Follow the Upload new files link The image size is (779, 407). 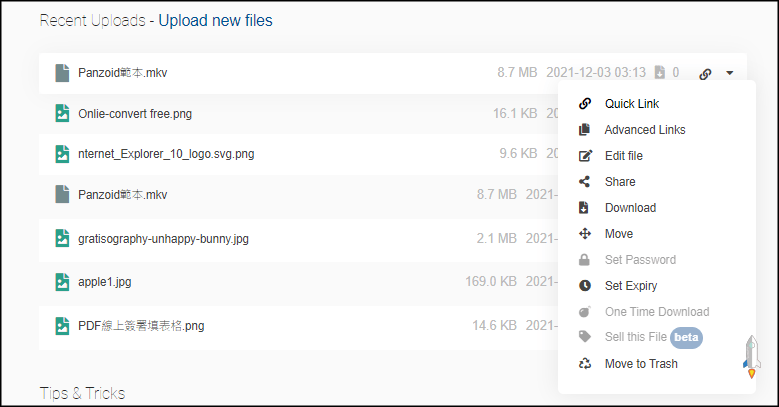(x=215, y=21)
